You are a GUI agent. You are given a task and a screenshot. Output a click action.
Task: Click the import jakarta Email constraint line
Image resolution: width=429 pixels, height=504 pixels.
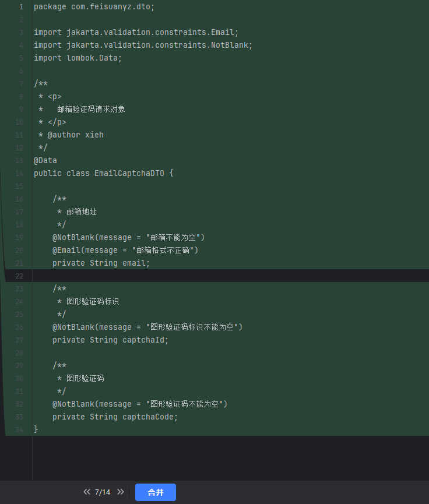pyautogui.click(x=136, y=32)
